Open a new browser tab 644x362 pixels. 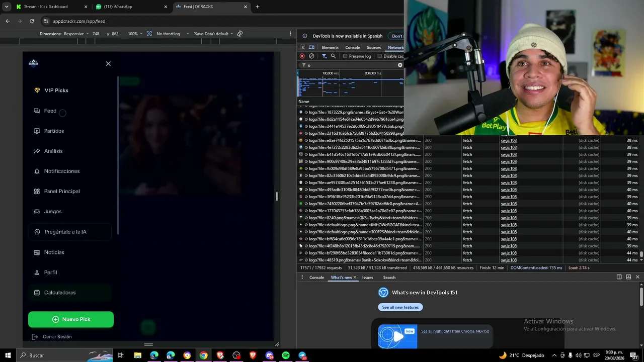(x=258, y=7)
